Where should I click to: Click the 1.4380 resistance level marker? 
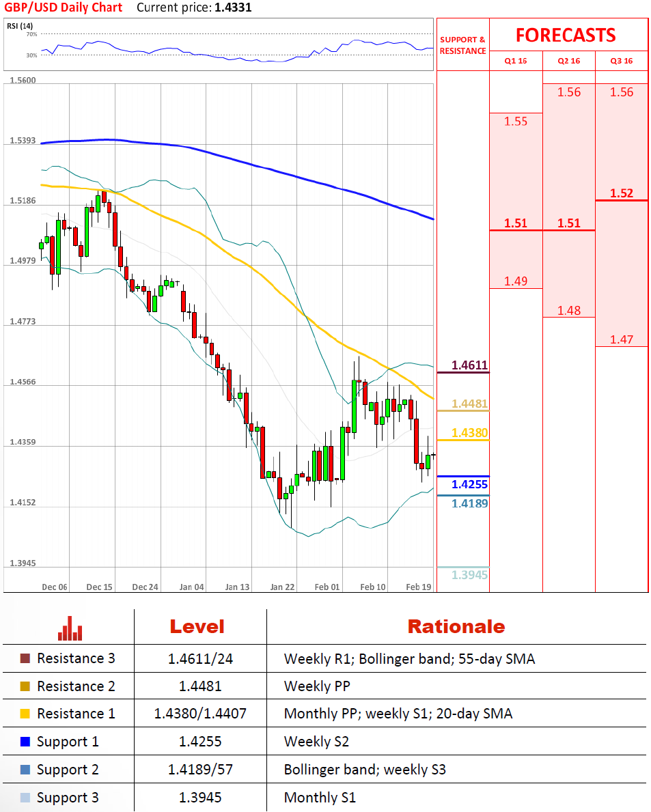pos(469,433)
